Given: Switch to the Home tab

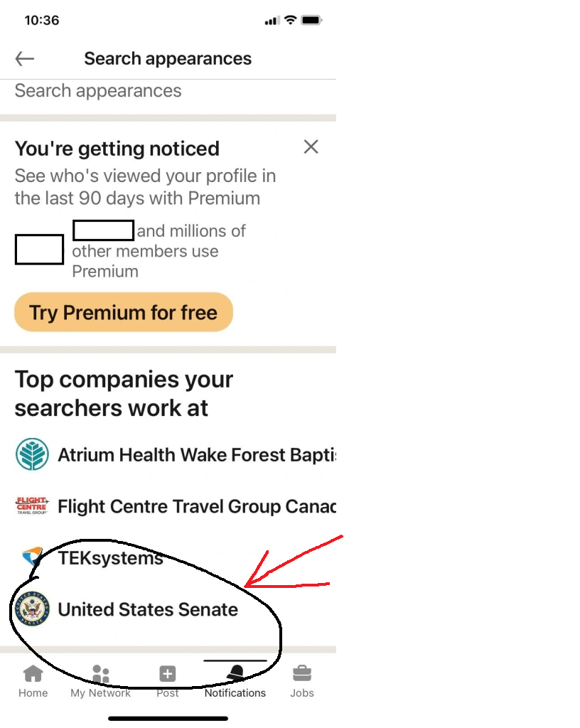Looking at the screenshot, I should (33, 681).
